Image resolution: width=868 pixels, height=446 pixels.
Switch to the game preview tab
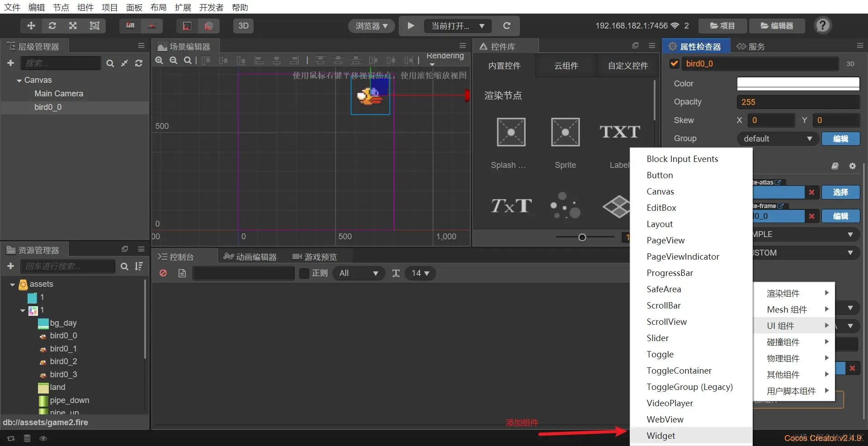coord(315,257)
